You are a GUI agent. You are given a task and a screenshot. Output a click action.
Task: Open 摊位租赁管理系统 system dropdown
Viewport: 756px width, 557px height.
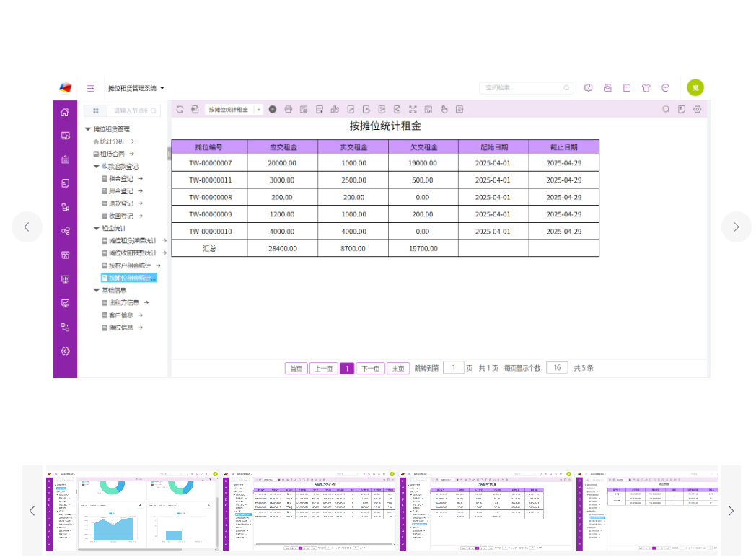[x=136, y=88]
